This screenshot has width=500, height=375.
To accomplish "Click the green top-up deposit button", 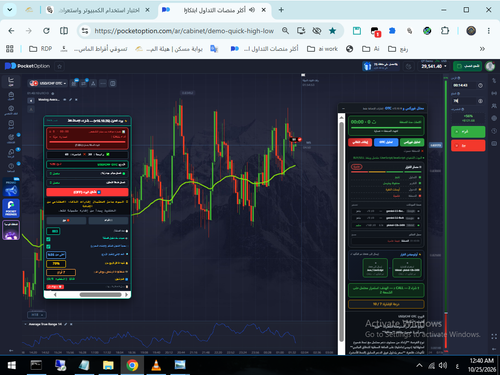I will click(x=467, y=66).
